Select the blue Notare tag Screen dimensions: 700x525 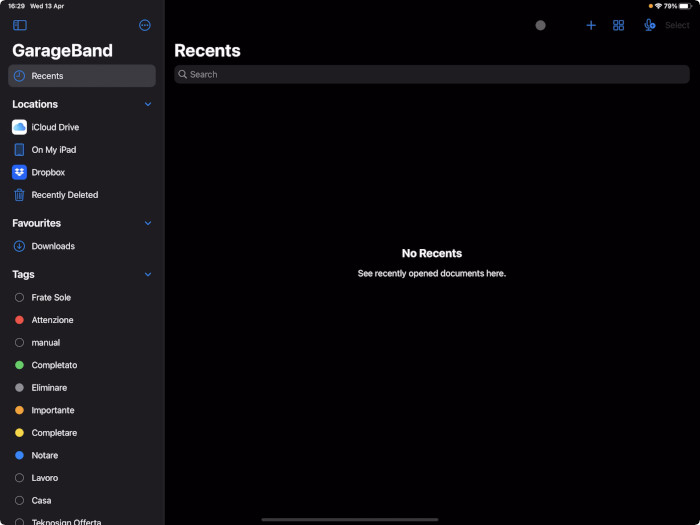[x=82, y=455]
